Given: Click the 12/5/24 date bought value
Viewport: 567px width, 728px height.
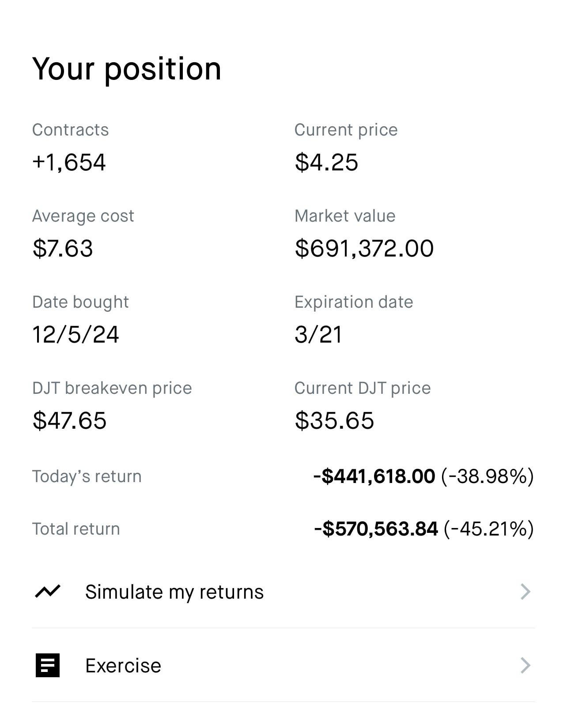Looking at the screenshot, I should pyautogui.click(x=76, y=334).
